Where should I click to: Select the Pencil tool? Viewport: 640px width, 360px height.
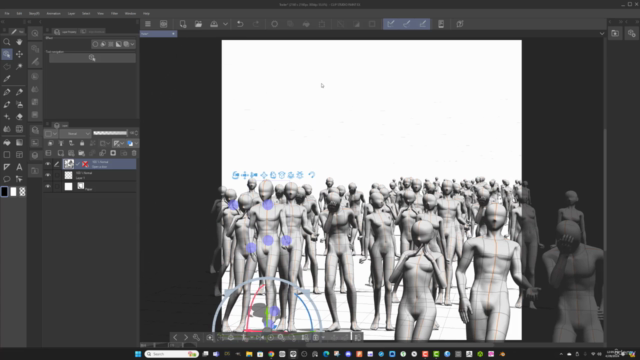click(19, 92)
